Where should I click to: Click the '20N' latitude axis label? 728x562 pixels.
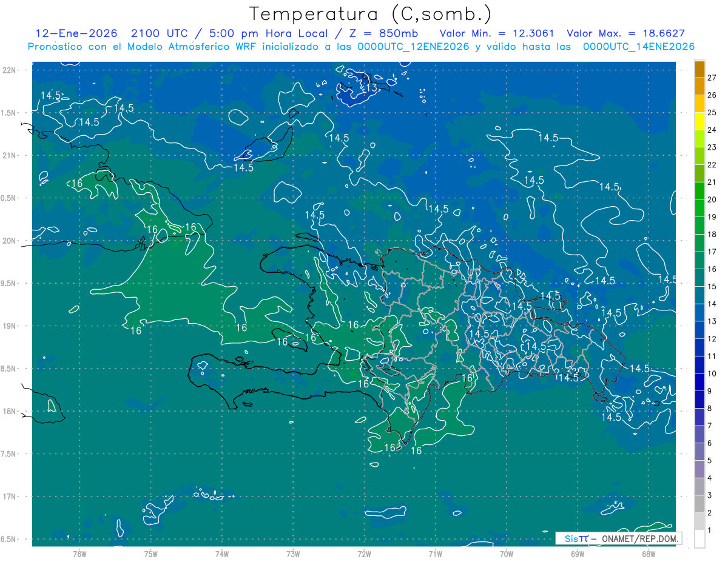tap(10, 241)
